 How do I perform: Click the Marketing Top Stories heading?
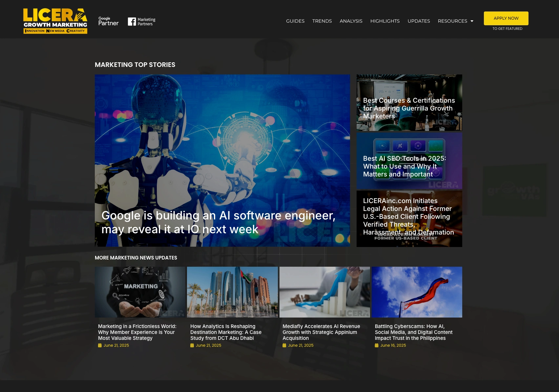tap(135, 65)
